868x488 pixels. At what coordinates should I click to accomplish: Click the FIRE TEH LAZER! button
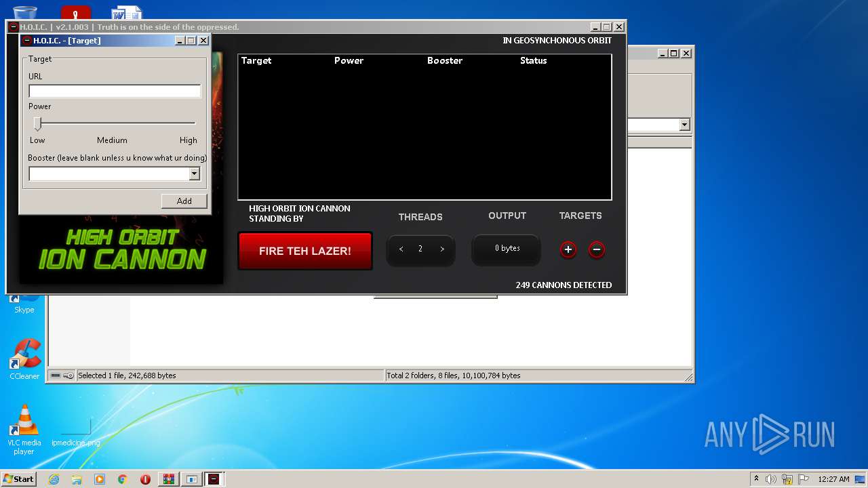305,251
